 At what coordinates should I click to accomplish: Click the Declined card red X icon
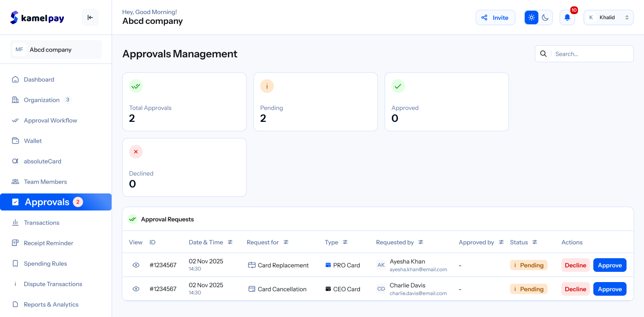click(x=136, y=152)
